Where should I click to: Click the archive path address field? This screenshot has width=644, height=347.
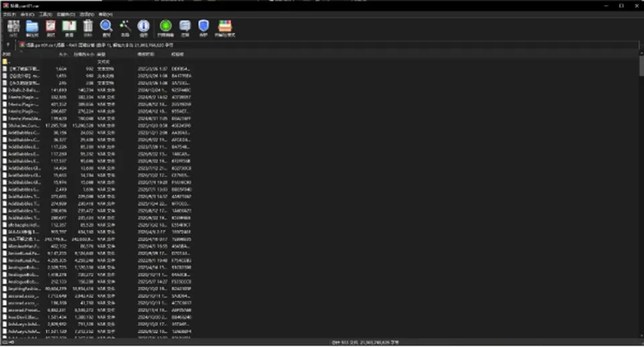tap(328, 45)
